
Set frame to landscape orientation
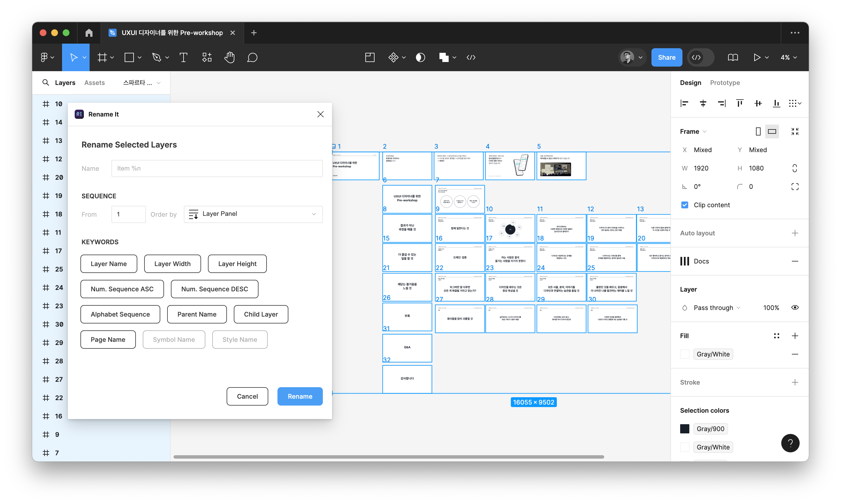(772, 131)
